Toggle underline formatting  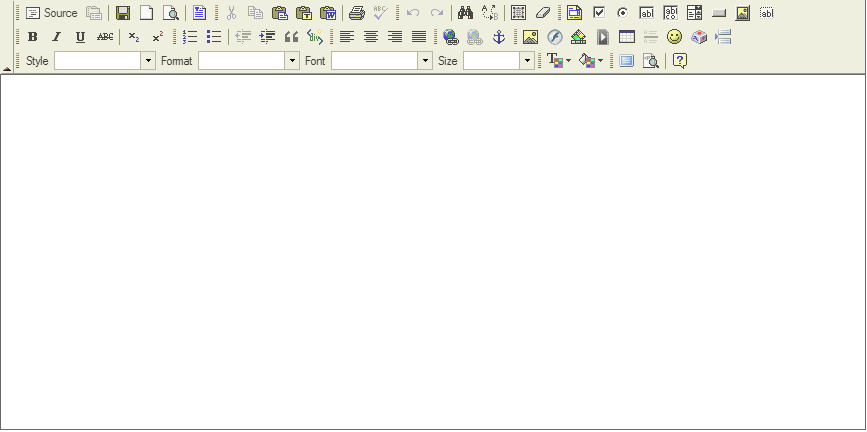pyautogui.click(x=80, y=37)
